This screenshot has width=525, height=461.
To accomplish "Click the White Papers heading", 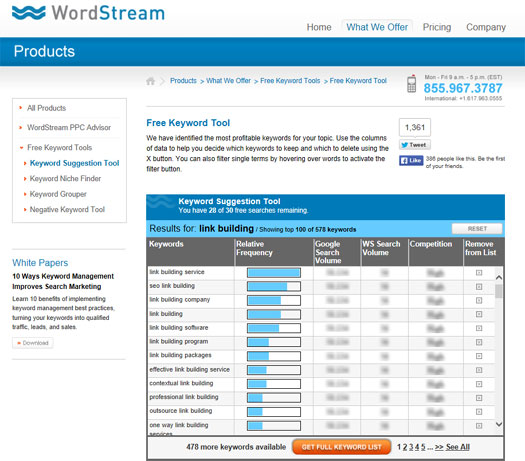I will click(40, 263).
